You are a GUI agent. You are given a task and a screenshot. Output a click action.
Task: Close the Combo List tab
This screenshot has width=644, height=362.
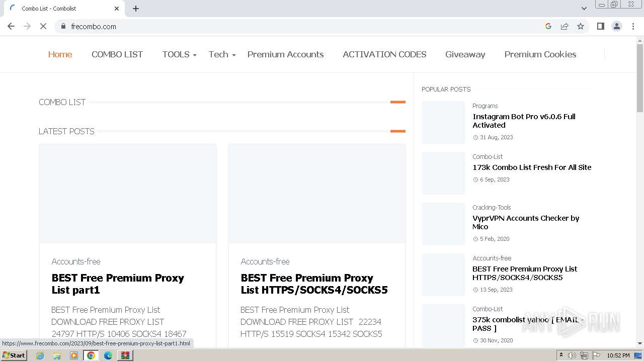coord(117,9)
